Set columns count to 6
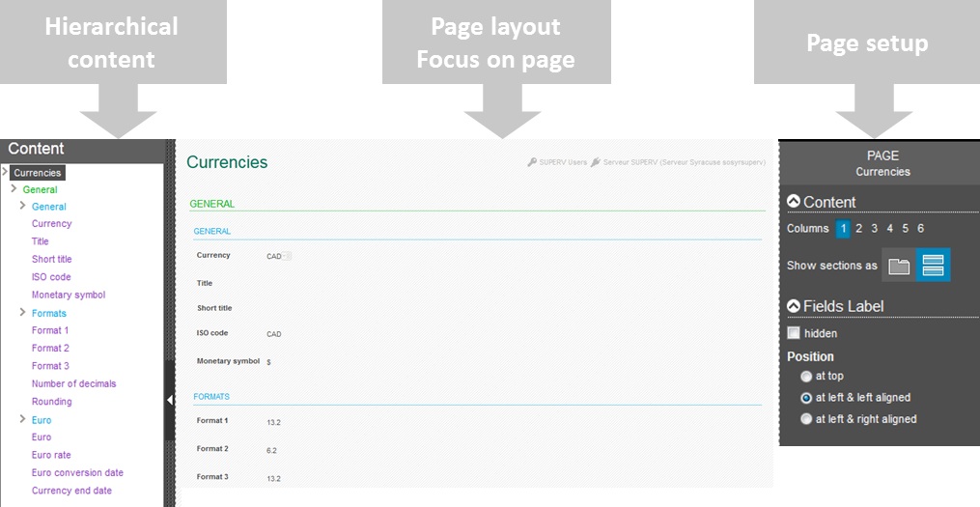The width and height of the screenshot is (980, 507). [920, 229]
